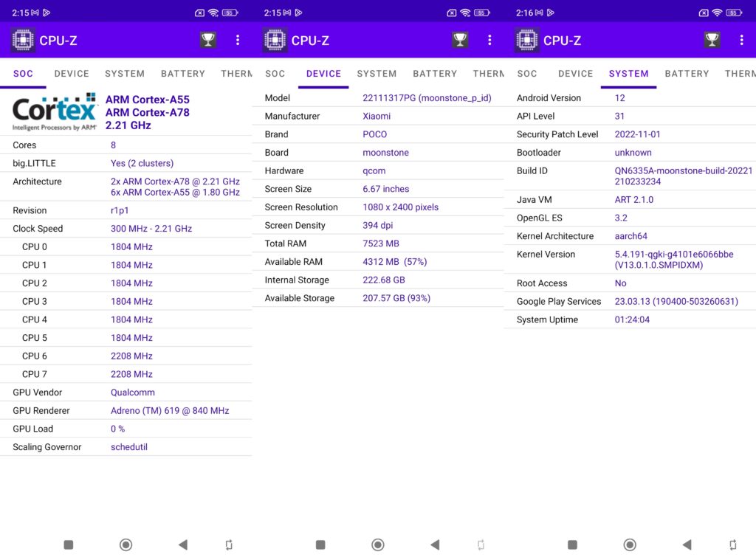Tap the CPU-Z chip logo in the right screen
Viewport: 756px width, 560px height.
[x=527, y=40]
